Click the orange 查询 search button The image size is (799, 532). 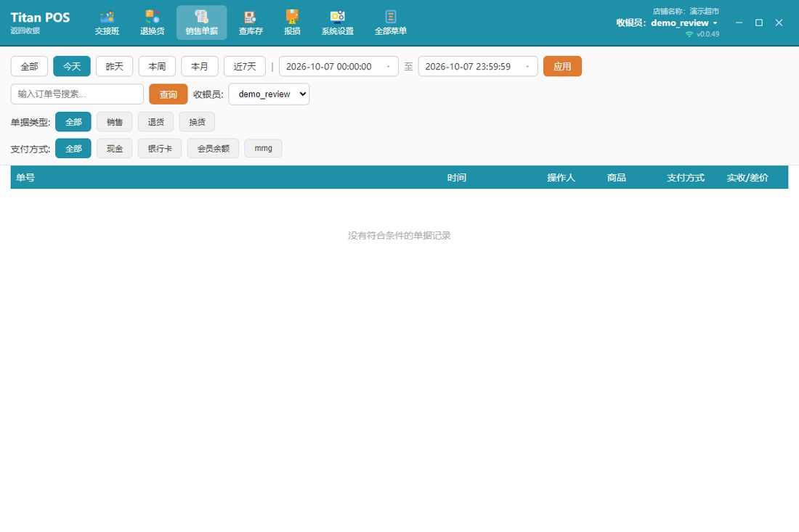(169, 94)
